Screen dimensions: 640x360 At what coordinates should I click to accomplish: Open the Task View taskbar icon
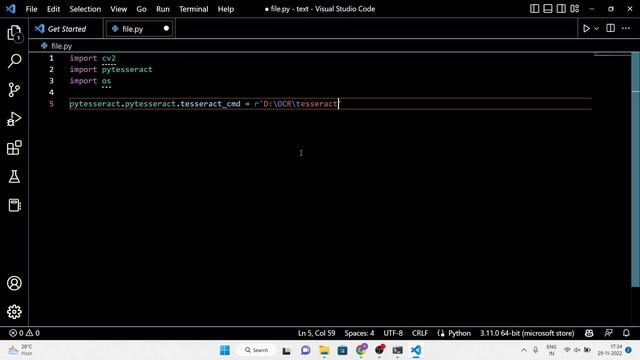(x=287, y=350)
